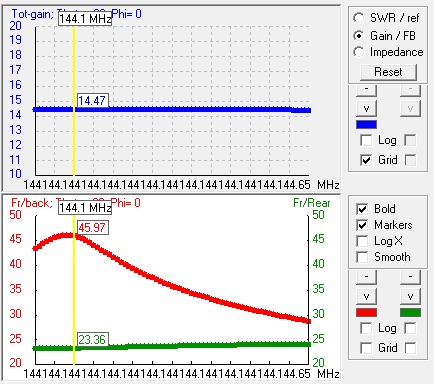Screen dimensions: 434x384
Task: Enable the left Log checkbox in gain panel
Action: (x=366, y=140)
